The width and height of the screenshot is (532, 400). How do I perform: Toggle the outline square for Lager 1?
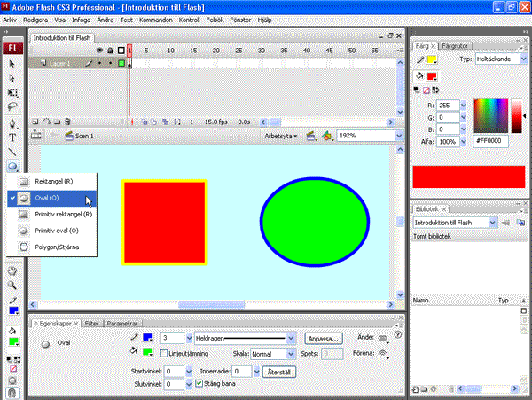tap(121, 64)
